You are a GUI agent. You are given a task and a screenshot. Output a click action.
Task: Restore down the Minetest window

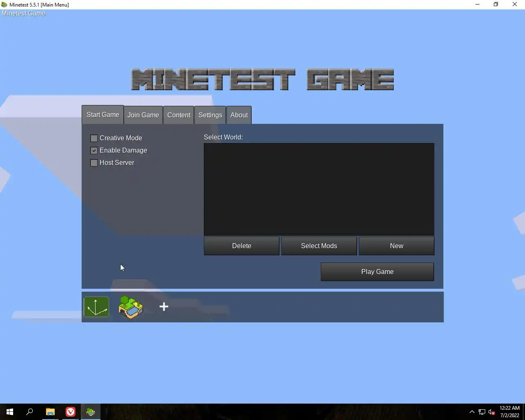click(496, 5)
